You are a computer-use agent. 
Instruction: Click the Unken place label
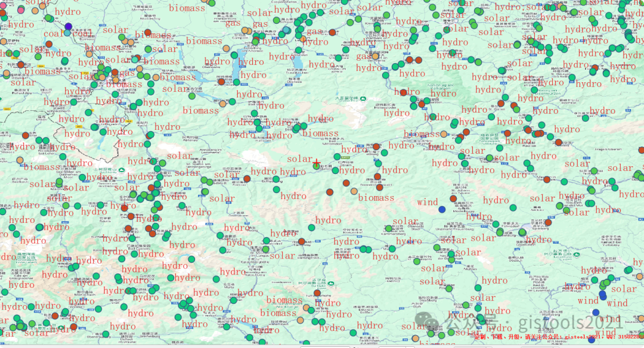click(x=42, y=118)
